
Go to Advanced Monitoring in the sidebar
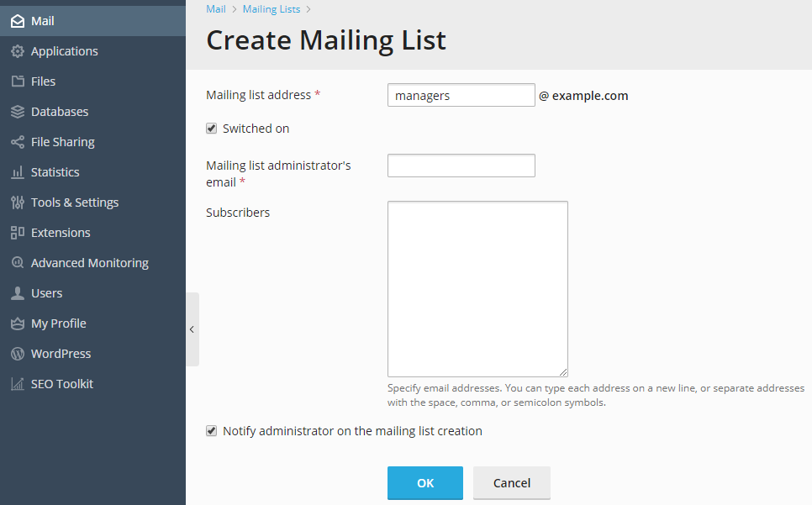(89, 263)
